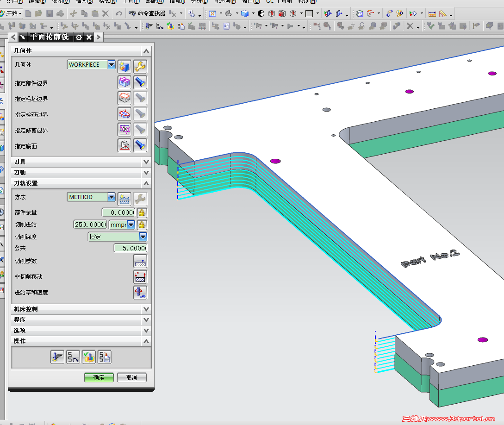Open feeds and speeds (进给率和速度)

(140, 293)
